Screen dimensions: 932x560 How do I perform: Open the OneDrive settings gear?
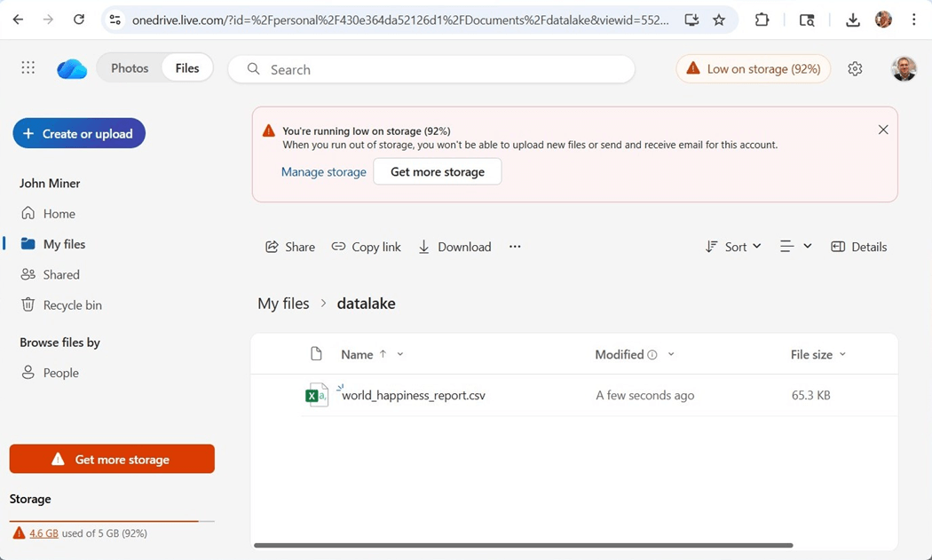click(855, 69)
